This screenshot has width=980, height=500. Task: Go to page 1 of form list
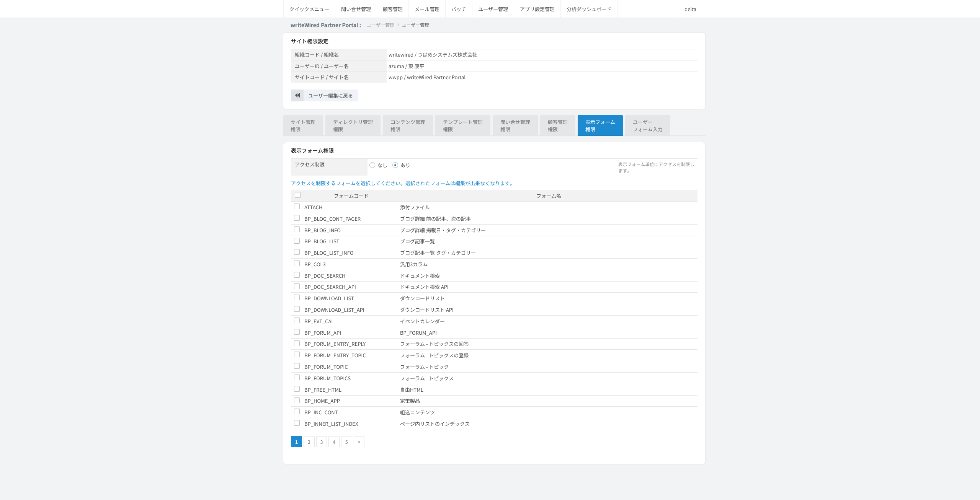pos(296,442)
